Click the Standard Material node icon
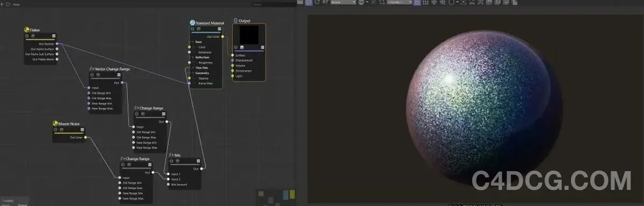 click(192, 23)
